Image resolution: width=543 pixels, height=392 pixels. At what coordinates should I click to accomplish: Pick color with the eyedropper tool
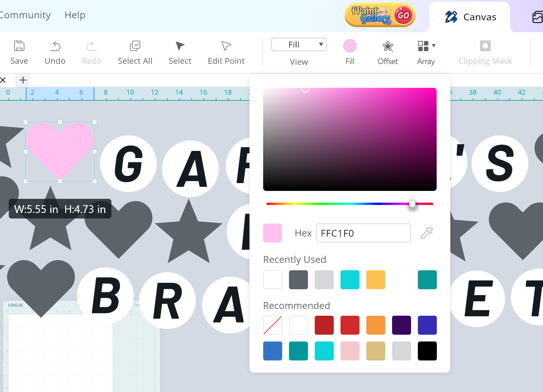(426, 233)
